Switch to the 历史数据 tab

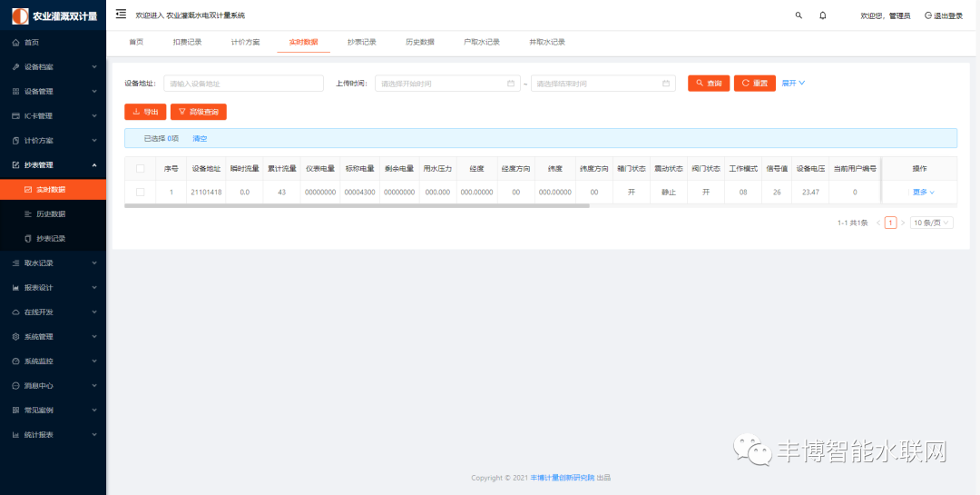point(419,42)
